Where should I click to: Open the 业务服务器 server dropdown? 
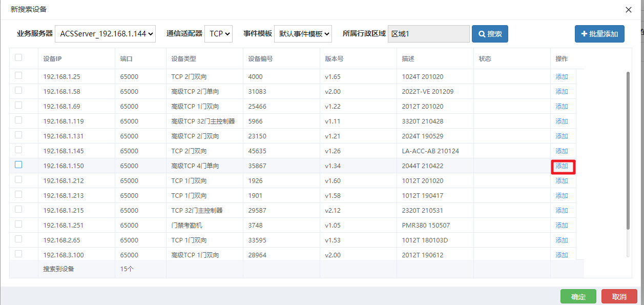[x=105, y=33]
